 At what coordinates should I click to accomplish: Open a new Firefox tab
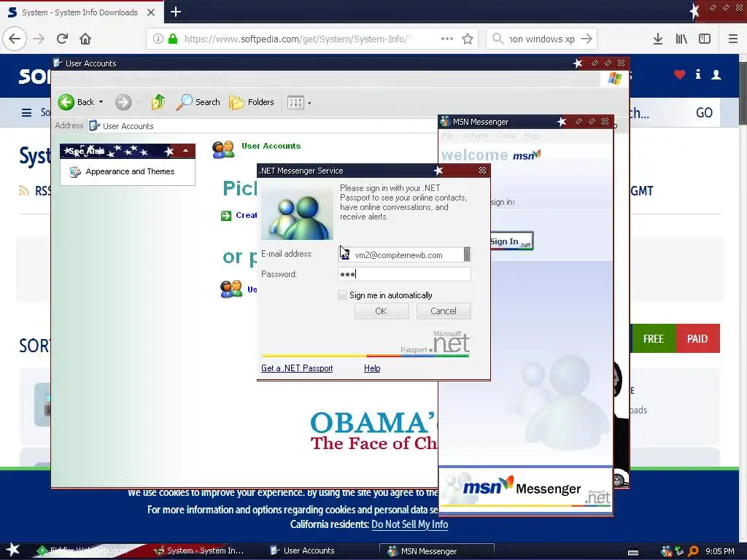tap(176, 12)
